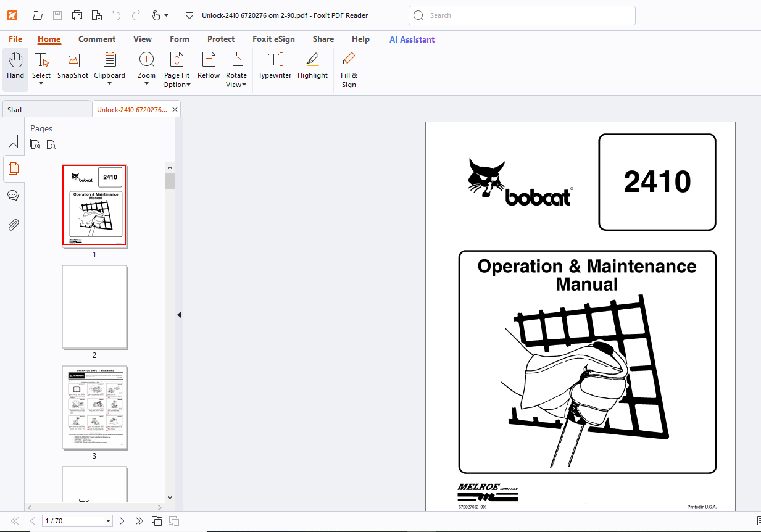The image size is (761, 532).
Task: Open the Foxit eSign tab
Action: point(273,39)
